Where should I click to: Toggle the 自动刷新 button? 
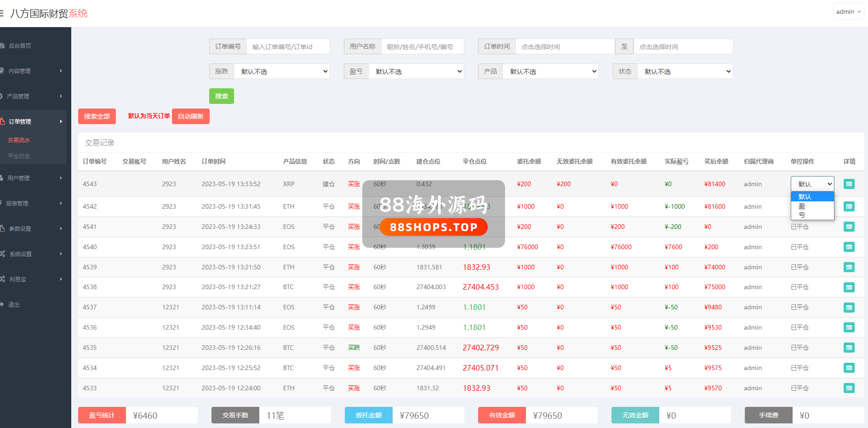coord(190,116)
